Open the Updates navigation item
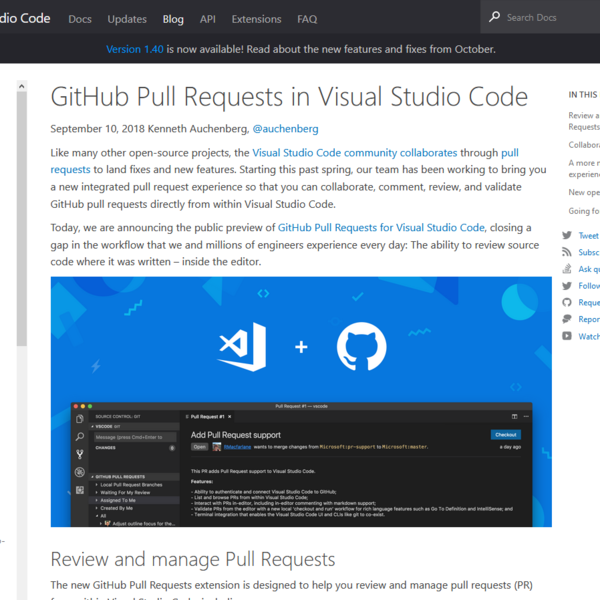 127,19
